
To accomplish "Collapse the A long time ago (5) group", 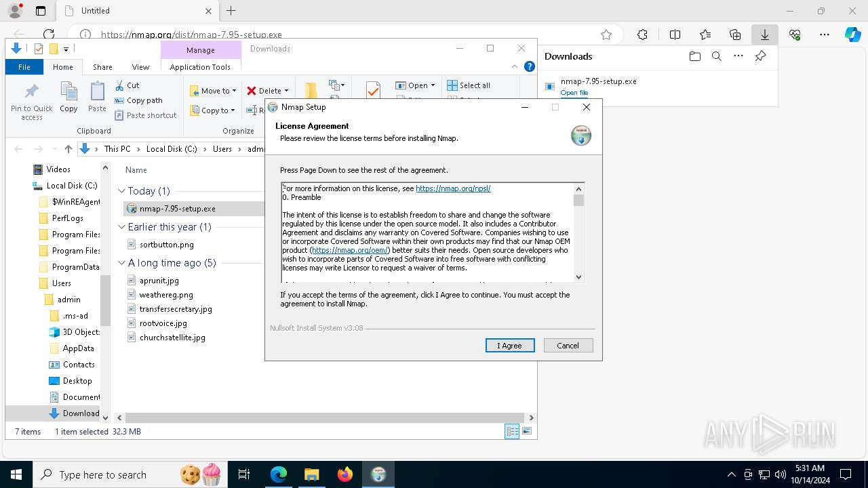I will pos(122,263).
